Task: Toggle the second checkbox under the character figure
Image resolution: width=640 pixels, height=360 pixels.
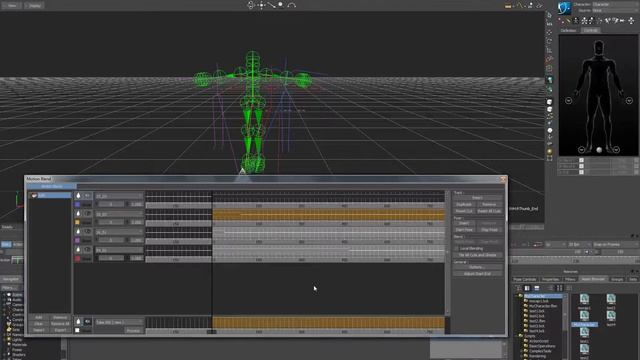Action: tap(581, 166)
